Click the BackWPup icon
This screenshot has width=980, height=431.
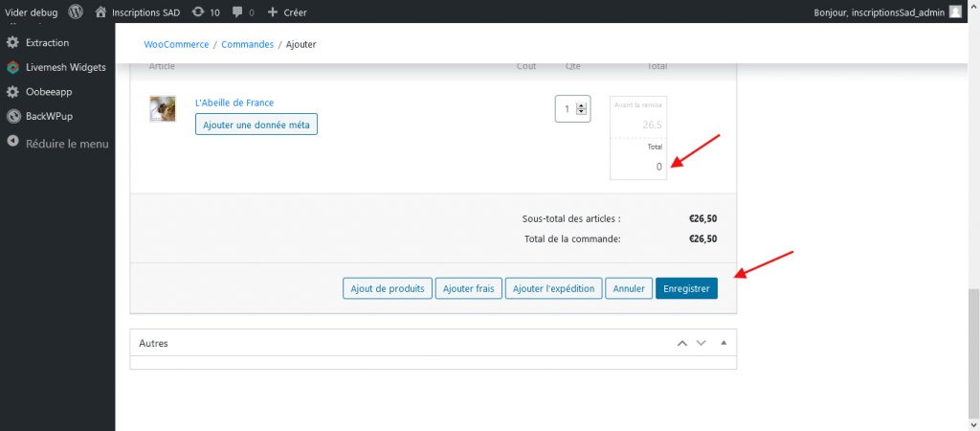pos(12,116)
